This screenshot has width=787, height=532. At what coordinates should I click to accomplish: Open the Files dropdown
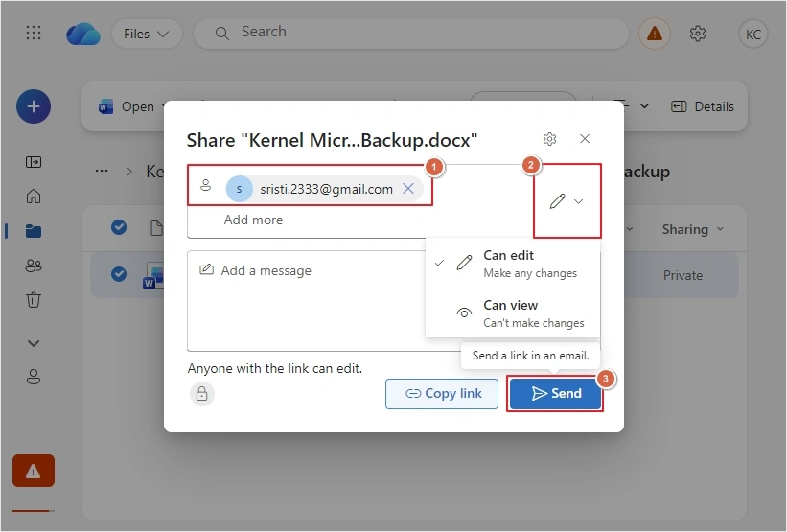tap(147, 34)
